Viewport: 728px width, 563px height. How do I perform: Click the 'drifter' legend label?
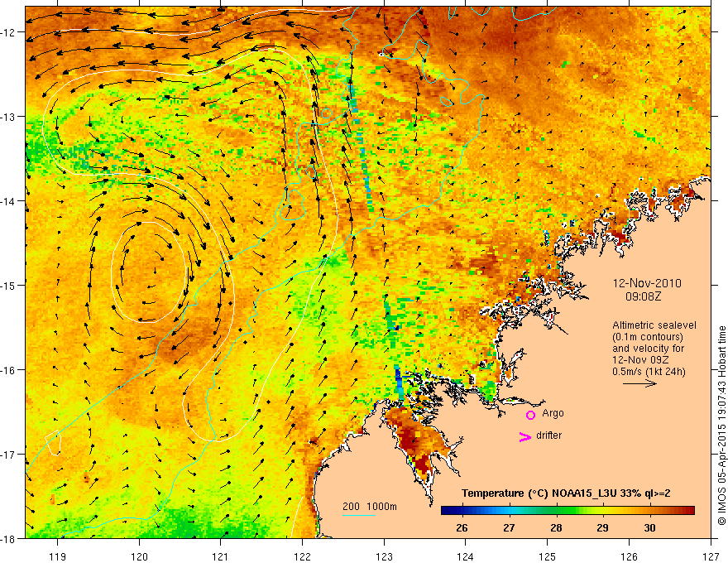[x=548, y=435]
